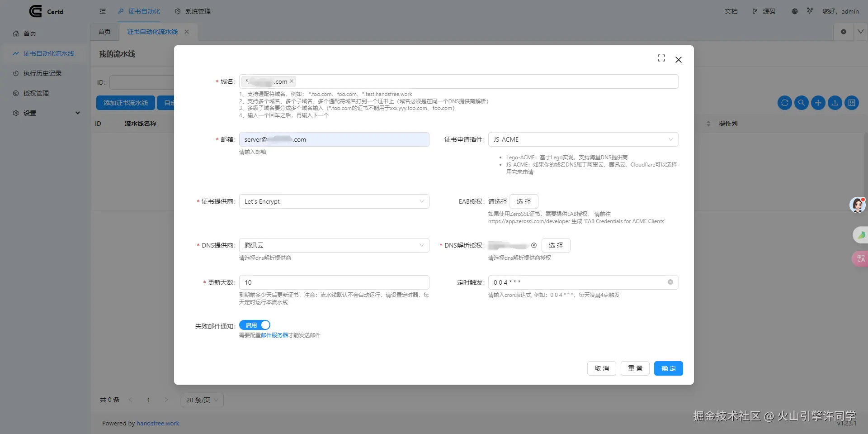Screen dimensions: 868x434
Task: Open the 您好, admin user menu
Action: pyautogui.click(x=840, y=11)
